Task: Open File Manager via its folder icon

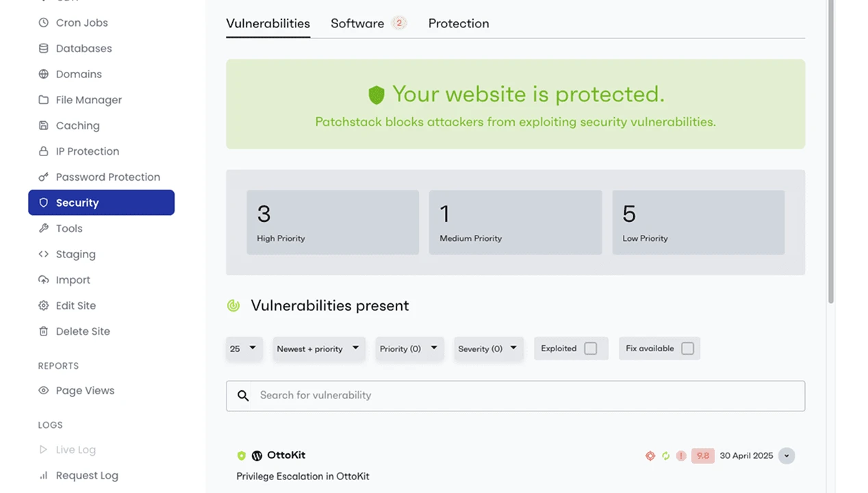Action: pyautogui.click(x=44, y=100)
